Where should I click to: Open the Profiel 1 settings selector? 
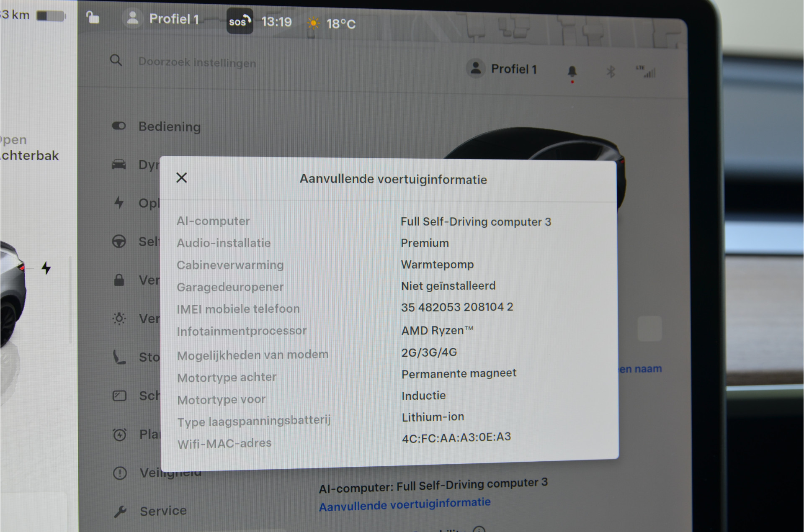pos(502,69)
